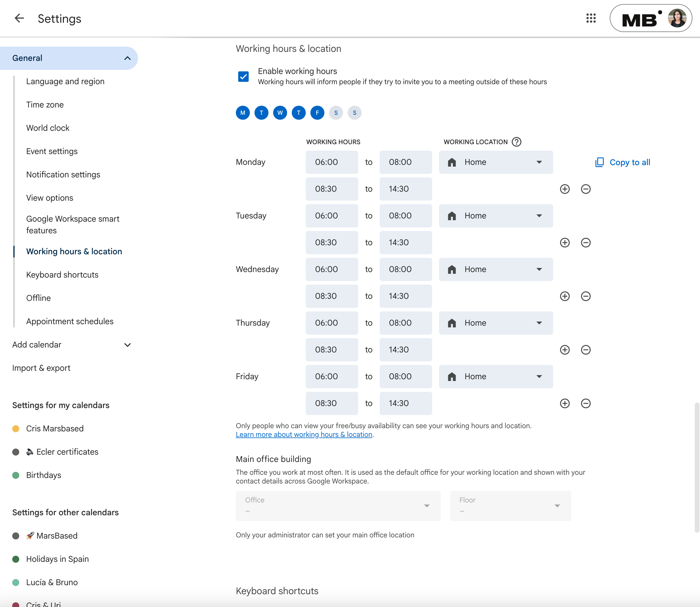The height and width of the screenshot is (607, 700).
Task: Enable the Sunday day circle
Action: click(355, 113)
